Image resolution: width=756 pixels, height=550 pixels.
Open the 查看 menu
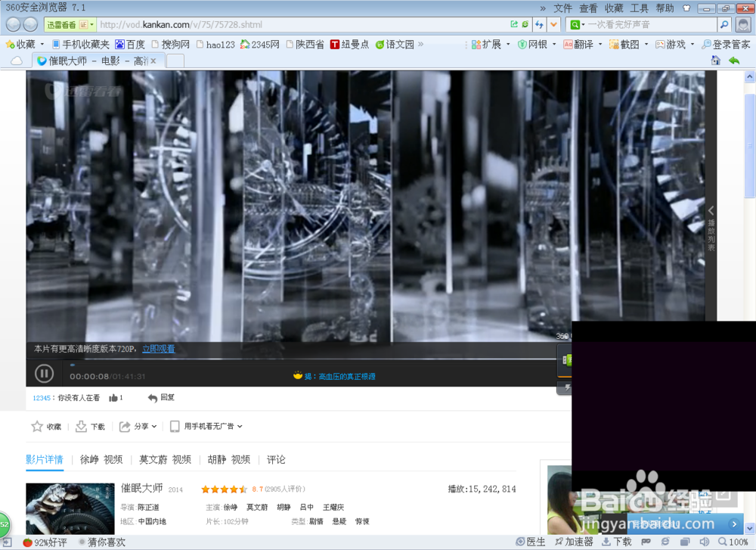click(588, 8)
